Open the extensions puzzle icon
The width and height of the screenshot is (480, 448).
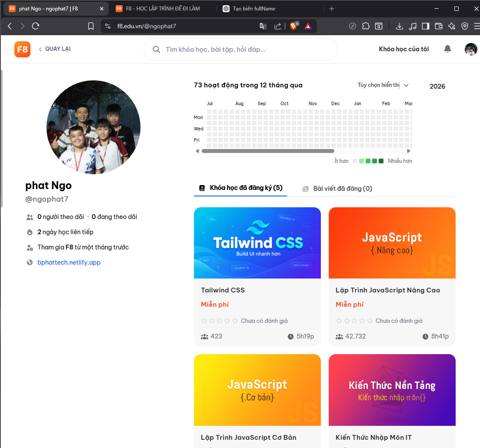[x=366, y=27]
